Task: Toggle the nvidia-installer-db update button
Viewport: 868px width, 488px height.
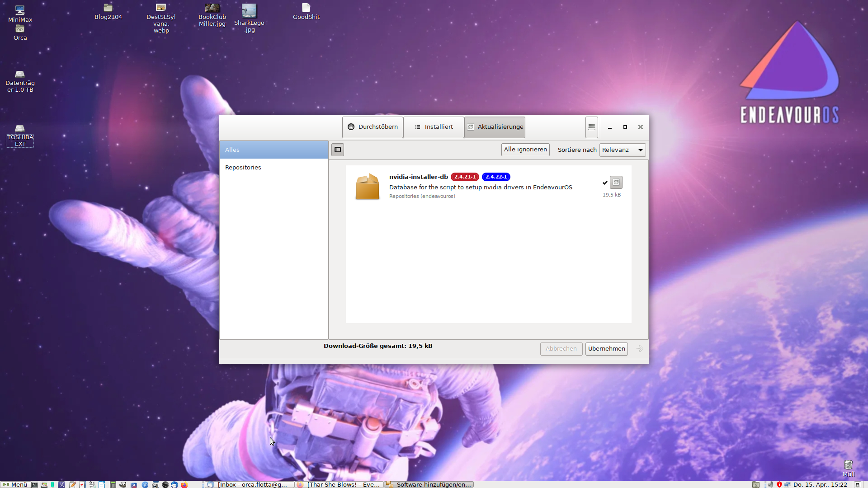Action: tap(616, 182)
